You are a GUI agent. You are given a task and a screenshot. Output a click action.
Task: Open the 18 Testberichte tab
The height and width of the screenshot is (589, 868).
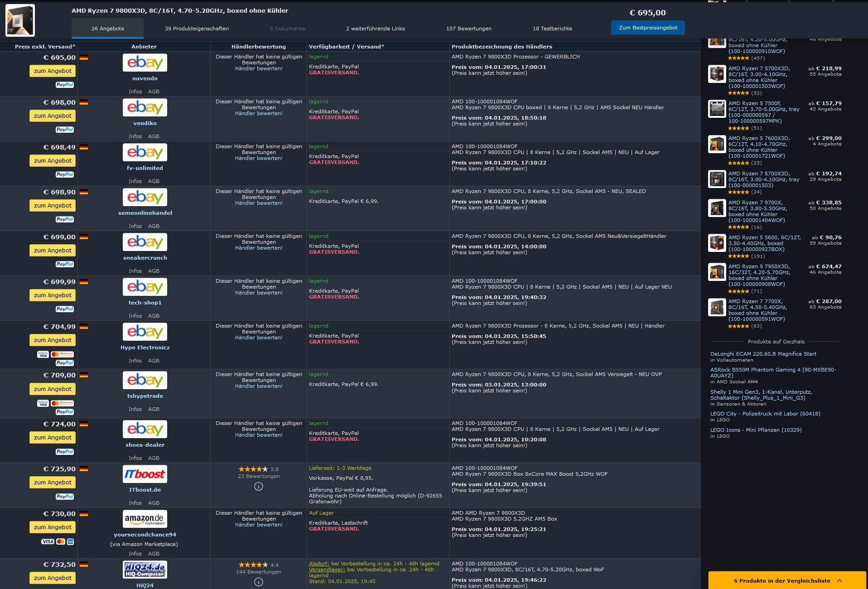(x=553, y=28)
